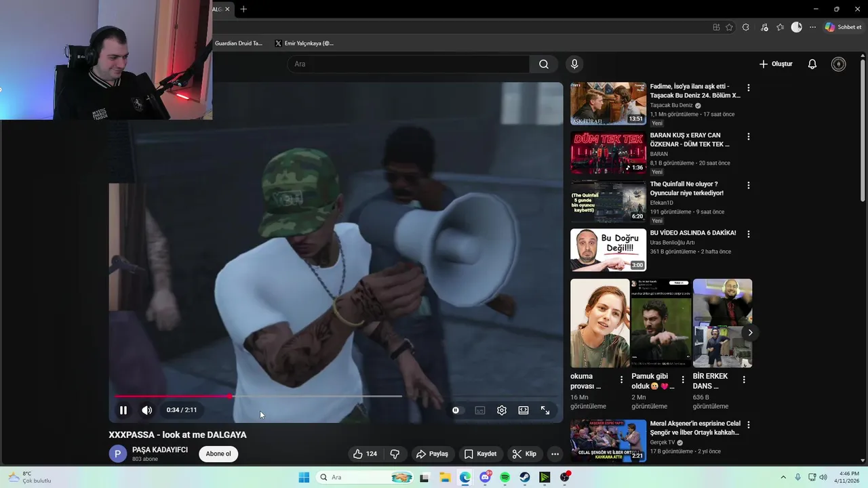The height and width of the screenshot is (488, 868).
Task: Open the 'okuma provası' short thumbnail
Action: [x=599, y=323]
